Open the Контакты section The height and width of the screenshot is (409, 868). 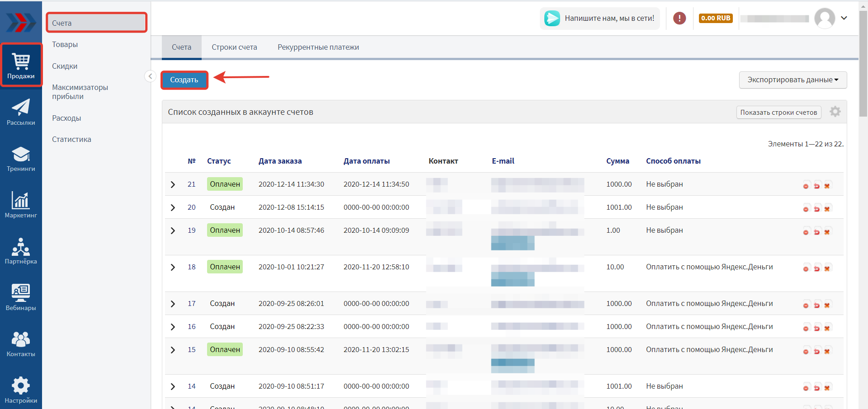21,344
